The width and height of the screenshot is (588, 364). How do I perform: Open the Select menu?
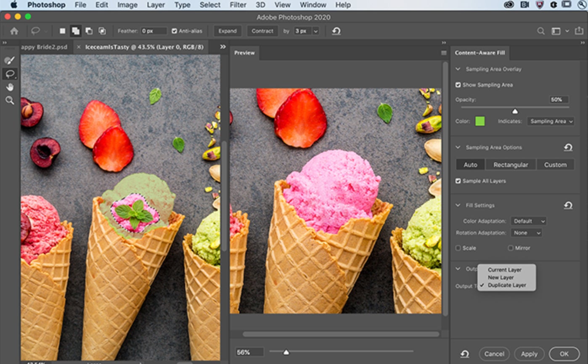(210, 5)
